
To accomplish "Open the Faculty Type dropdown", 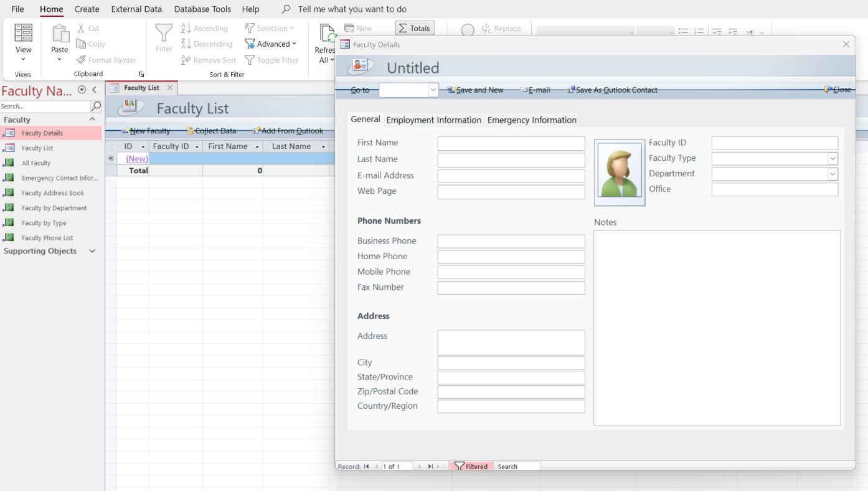I will 833,158.
